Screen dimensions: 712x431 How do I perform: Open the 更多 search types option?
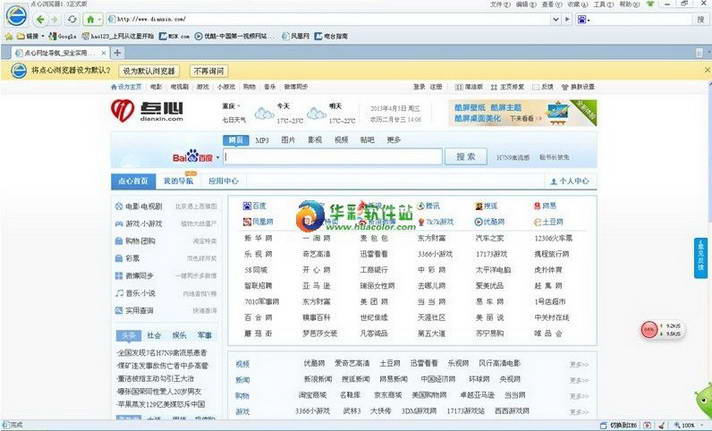[393, 140]
